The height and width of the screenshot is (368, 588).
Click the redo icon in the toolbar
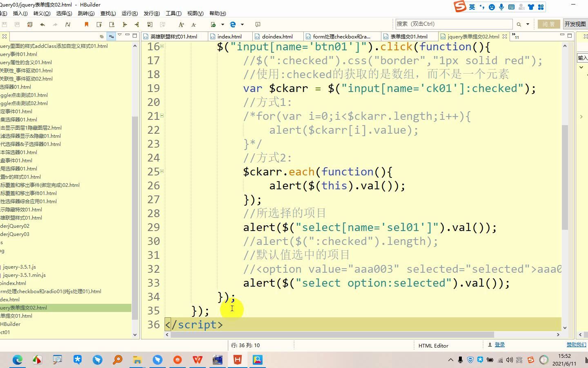55,24
